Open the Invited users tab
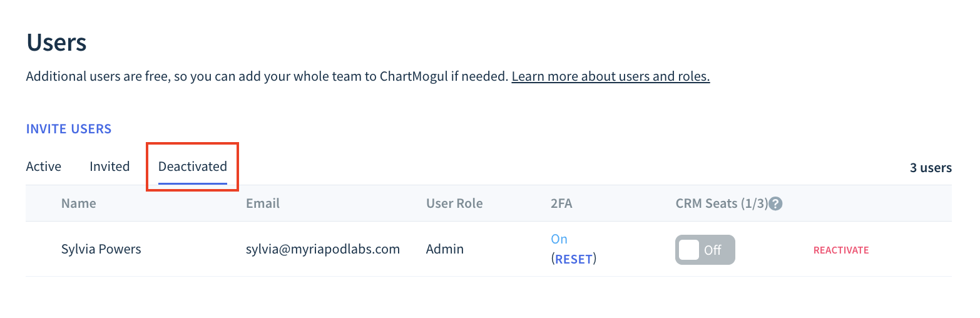This screenshot has height=318, width=980. [x=110, y=167]
